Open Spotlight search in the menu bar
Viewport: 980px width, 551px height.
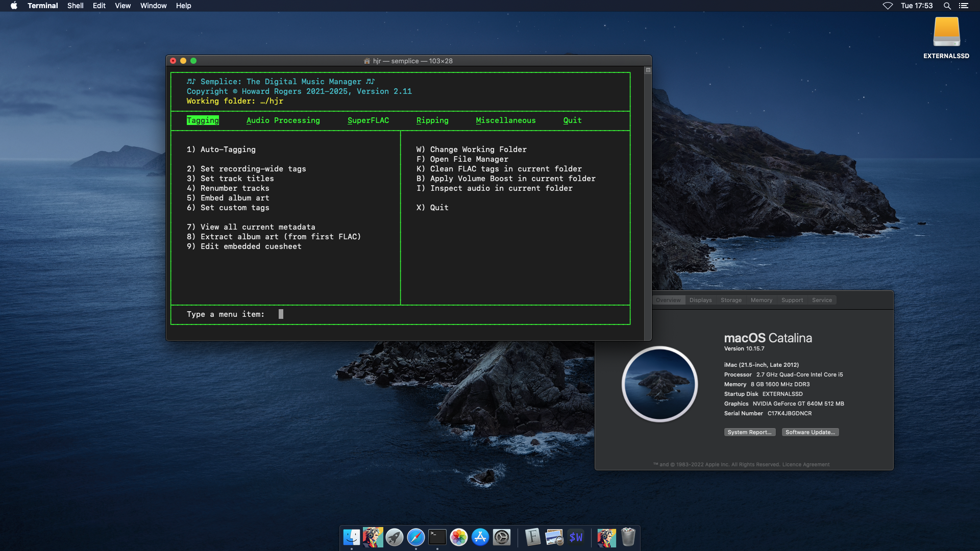[947, 6]
